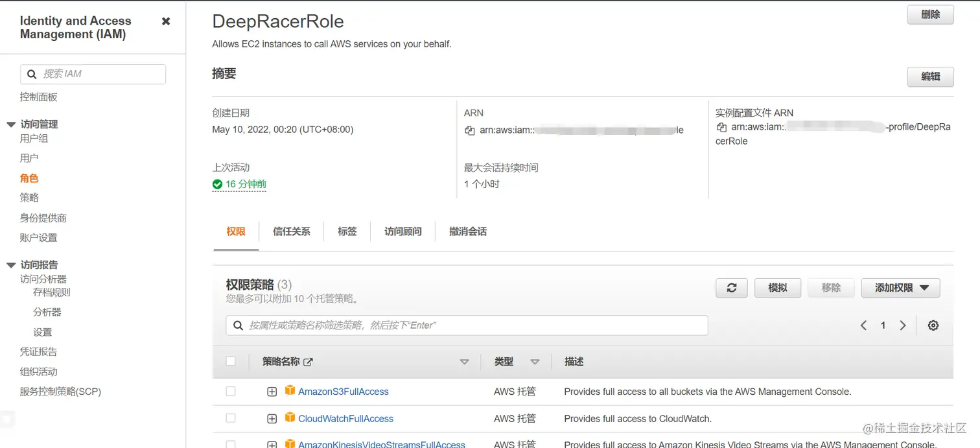Viewport: 980px width, 448px height.
Task: Click the 1 个小时 max session duration value
Action: 482,184
